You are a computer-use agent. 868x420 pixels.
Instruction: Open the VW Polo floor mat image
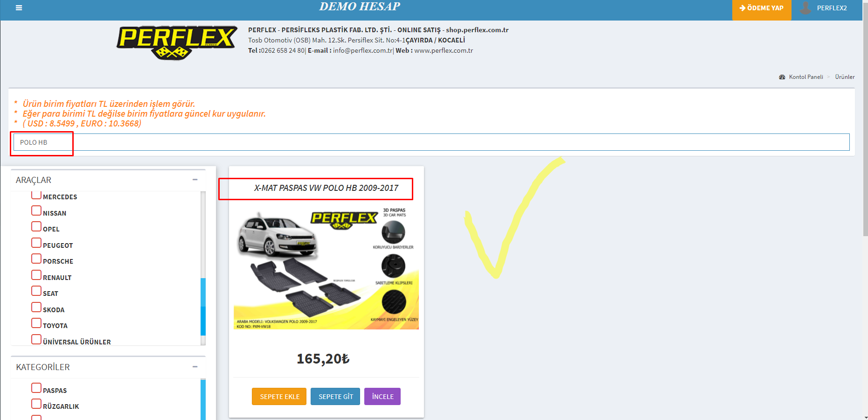tap(326, 267)
